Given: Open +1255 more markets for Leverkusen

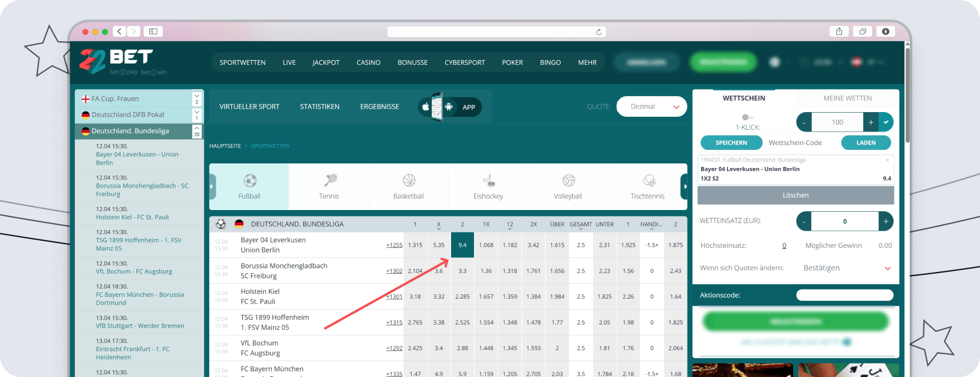Looking at the screenshot, I should click(x=394, y=245).
